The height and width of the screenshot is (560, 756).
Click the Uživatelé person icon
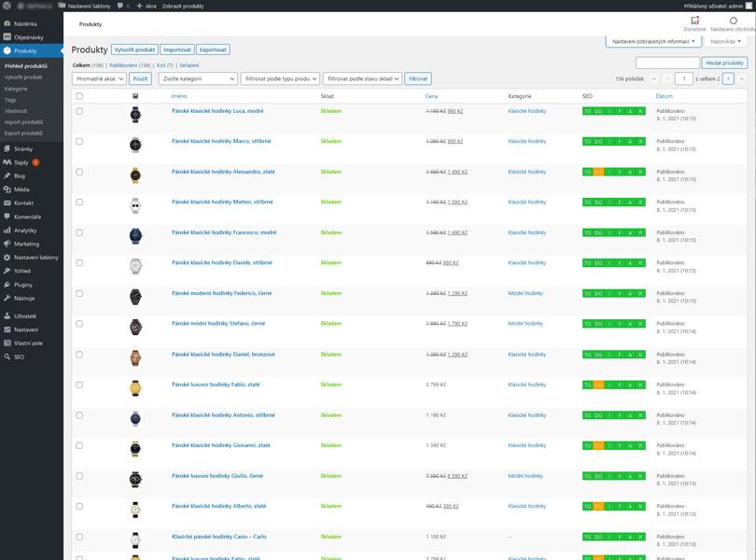click(x=7, y=316)
